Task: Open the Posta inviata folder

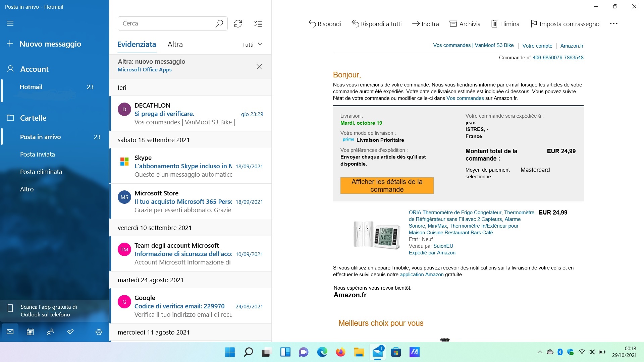Action: [x=38, y=155]
